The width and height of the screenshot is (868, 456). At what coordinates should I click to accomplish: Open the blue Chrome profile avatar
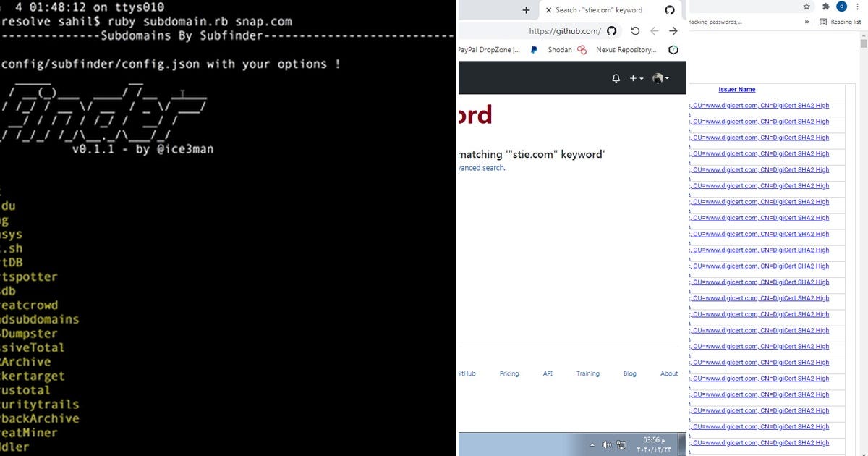point(841,7)
